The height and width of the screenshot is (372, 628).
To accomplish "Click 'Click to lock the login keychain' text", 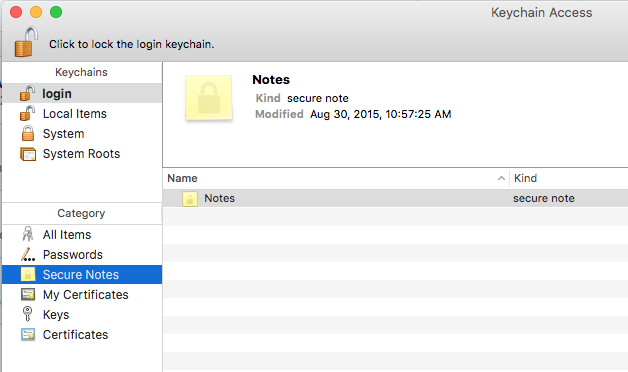I will click(132, 44).
